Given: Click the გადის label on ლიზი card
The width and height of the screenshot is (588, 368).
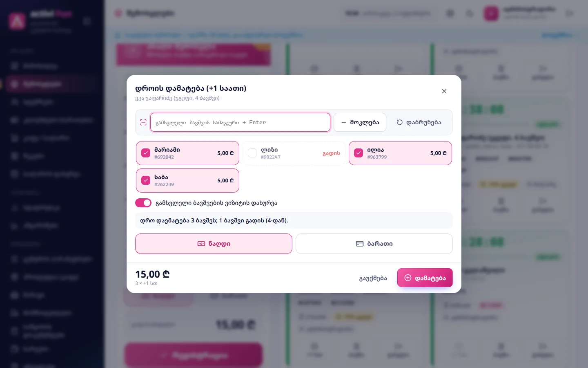Looking at the screenshot, I should tap(331, 153).
